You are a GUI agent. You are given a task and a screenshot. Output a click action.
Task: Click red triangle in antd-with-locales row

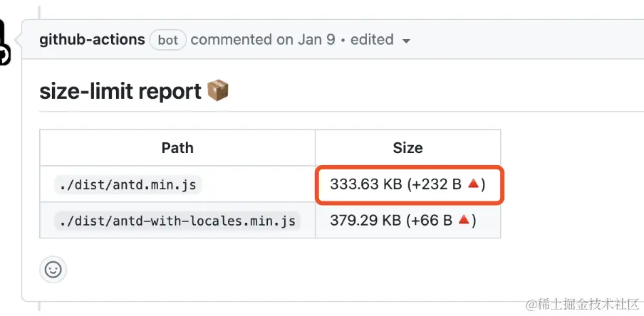[464, 220]
